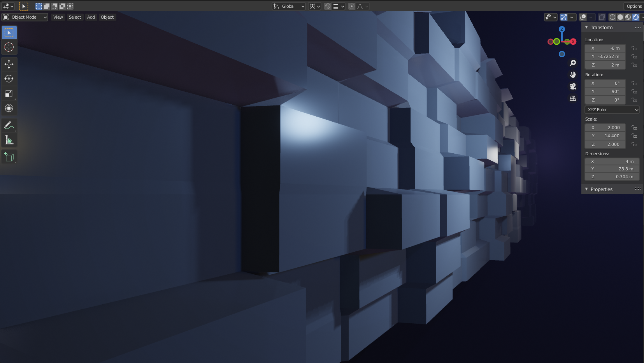Toggle lock on Rotation Y
The image size is (644, 363).
634,91
